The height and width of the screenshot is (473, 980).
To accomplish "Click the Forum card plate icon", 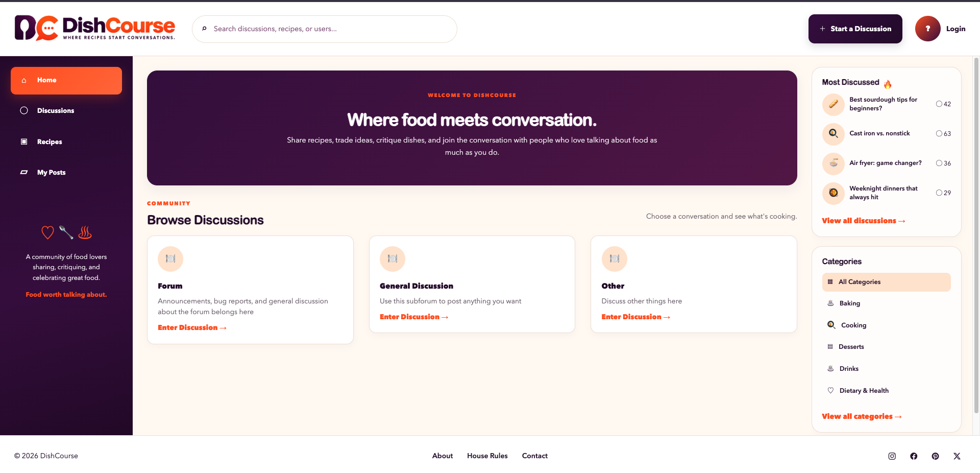I will 170,259.
